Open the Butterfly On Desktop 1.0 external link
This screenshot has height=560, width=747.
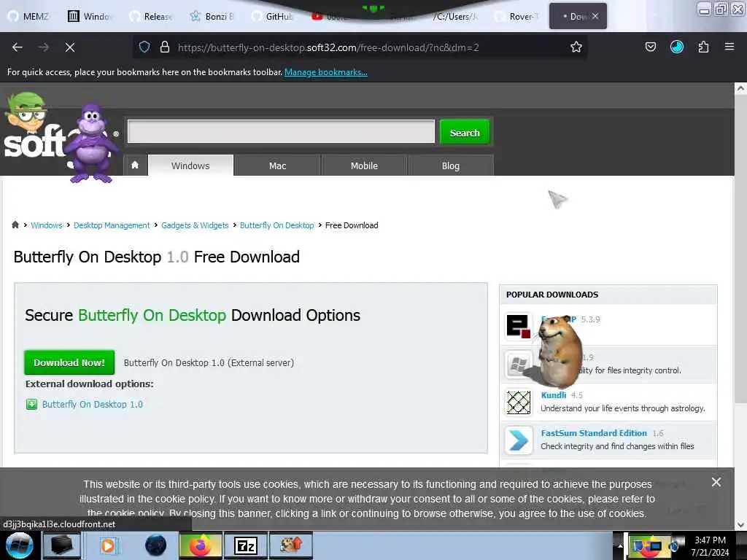coord(93,404)
